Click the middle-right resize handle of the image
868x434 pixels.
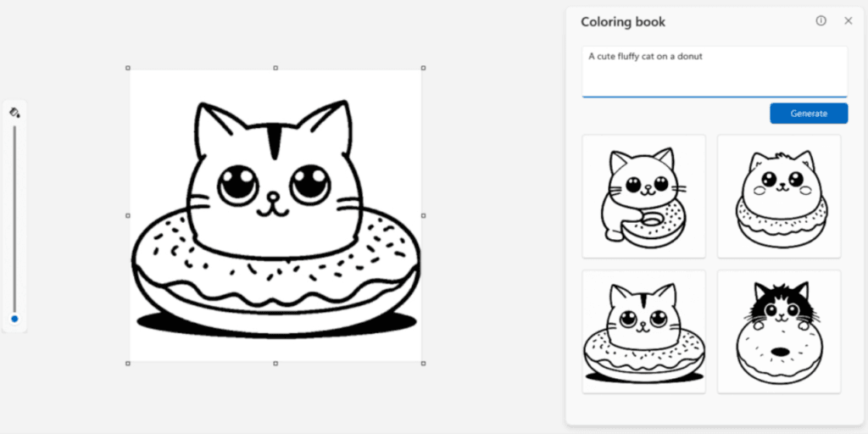pyautogui.click(x=423, y=215)
